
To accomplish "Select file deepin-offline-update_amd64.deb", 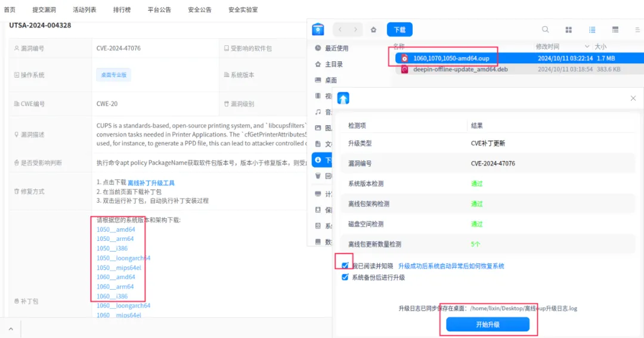I will (518, 69).
